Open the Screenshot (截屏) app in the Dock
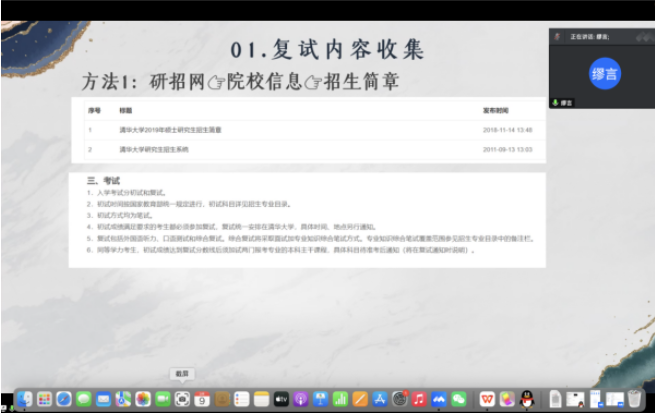655x413 pixels. [x=182, y=399]
